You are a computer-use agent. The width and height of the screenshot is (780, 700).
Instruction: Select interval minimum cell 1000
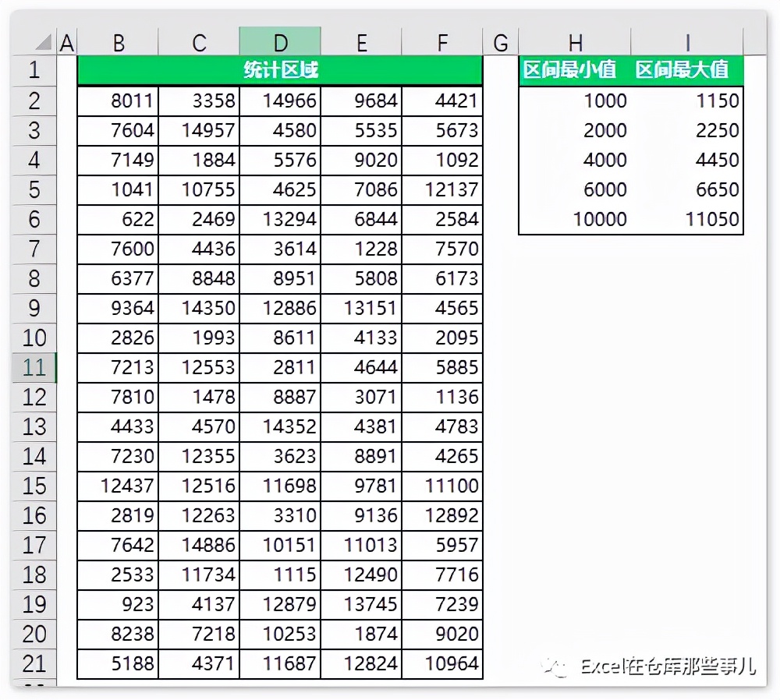coord(575,101)
